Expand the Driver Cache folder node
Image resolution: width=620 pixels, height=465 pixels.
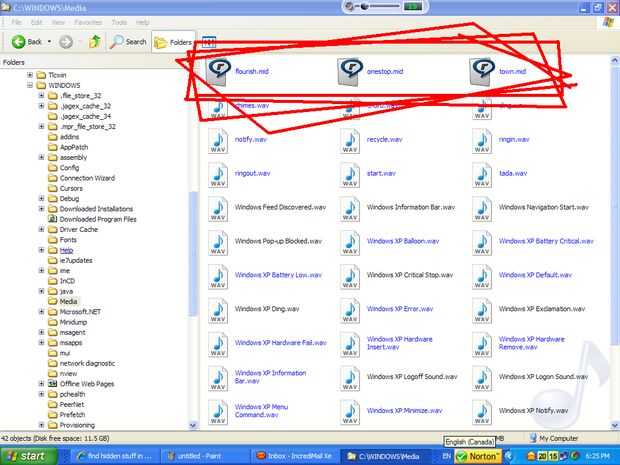[x=42, y=229]
